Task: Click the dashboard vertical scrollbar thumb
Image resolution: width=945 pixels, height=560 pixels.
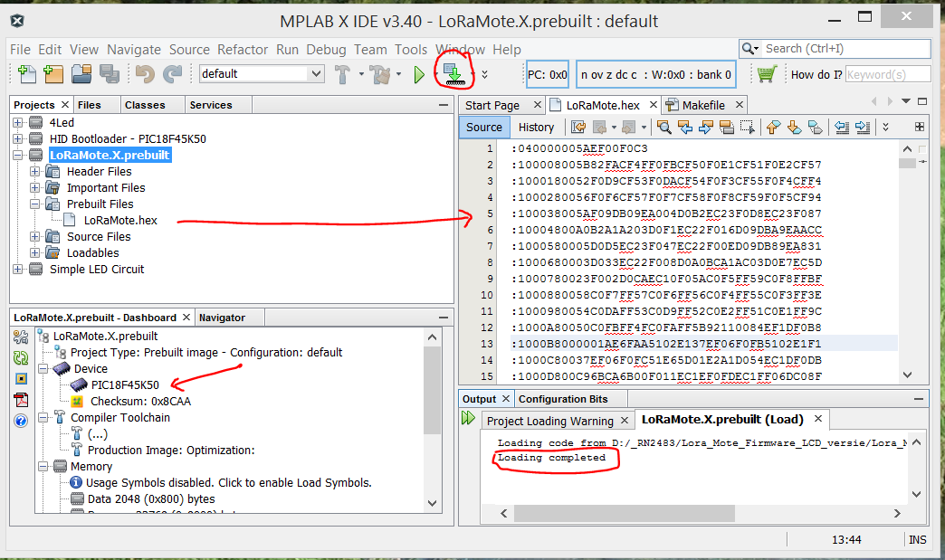Action: tap(432, 390)
